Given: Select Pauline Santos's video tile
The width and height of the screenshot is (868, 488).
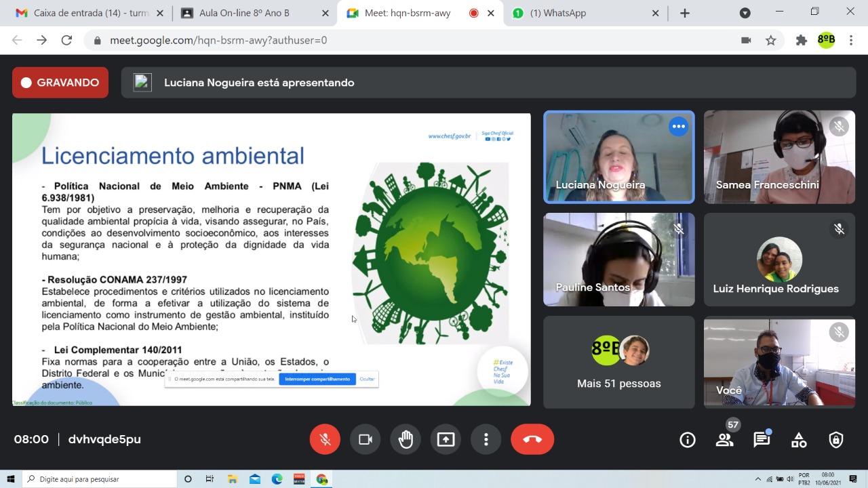Looking at the screenshot, I should tap(619, 260).
